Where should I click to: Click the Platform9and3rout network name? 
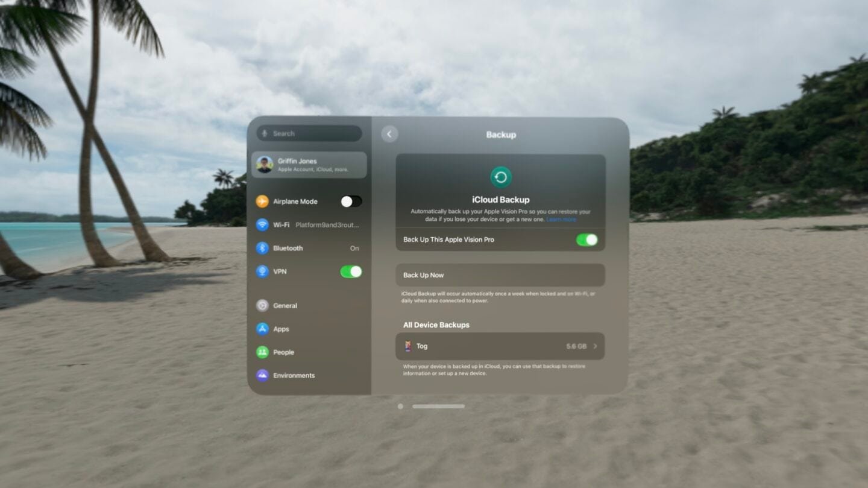tap(327, 225)
